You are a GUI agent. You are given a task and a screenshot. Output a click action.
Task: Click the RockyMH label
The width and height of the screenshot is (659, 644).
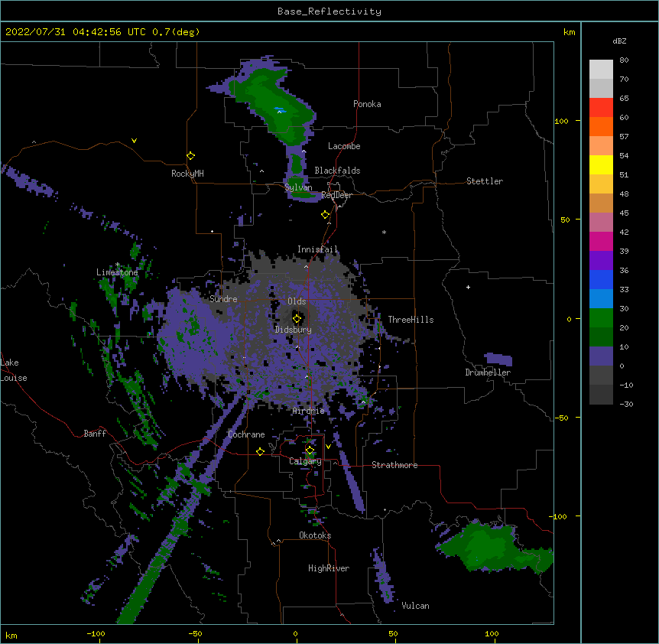[187, 174]
